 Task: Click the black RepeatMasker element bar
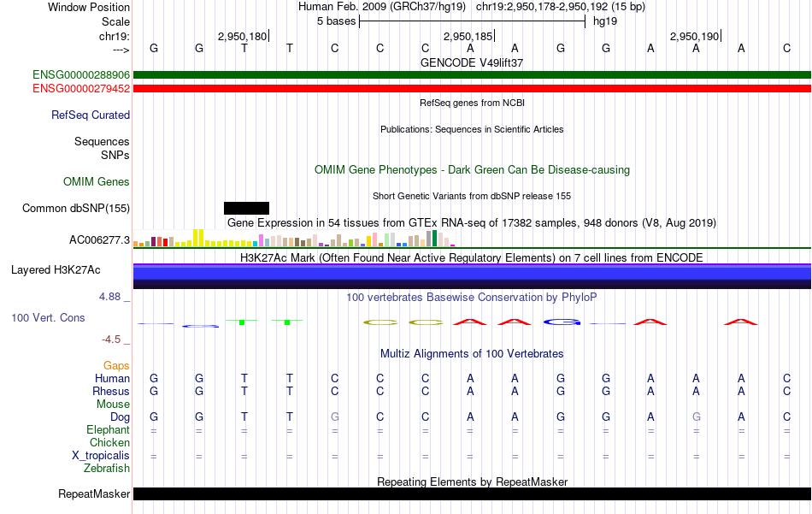point(472,493)
